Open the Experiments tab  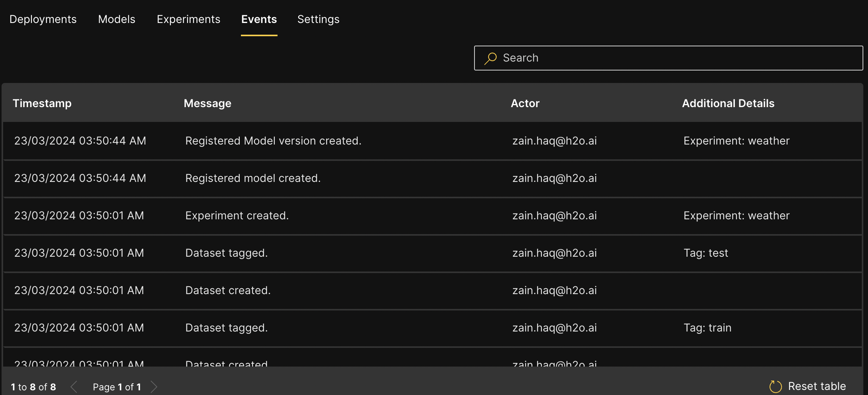click(x=188, y=19)
